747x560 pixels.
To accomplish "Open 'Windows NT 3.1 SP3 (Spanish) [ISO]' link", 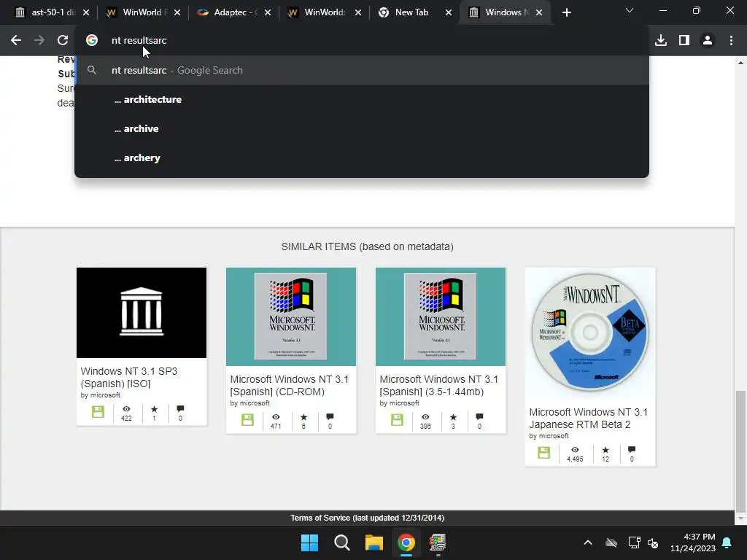I will point(128,377).
